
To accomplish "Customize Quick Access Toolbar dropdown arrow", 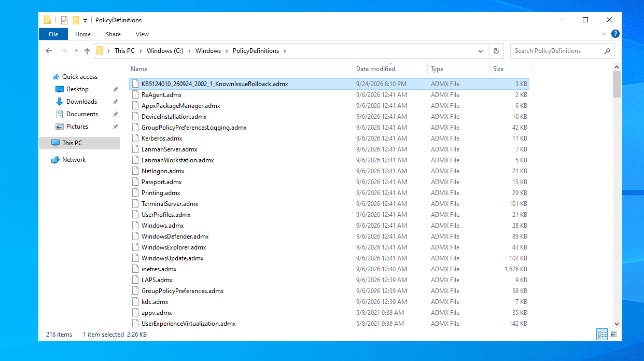I will coord(85,21).
